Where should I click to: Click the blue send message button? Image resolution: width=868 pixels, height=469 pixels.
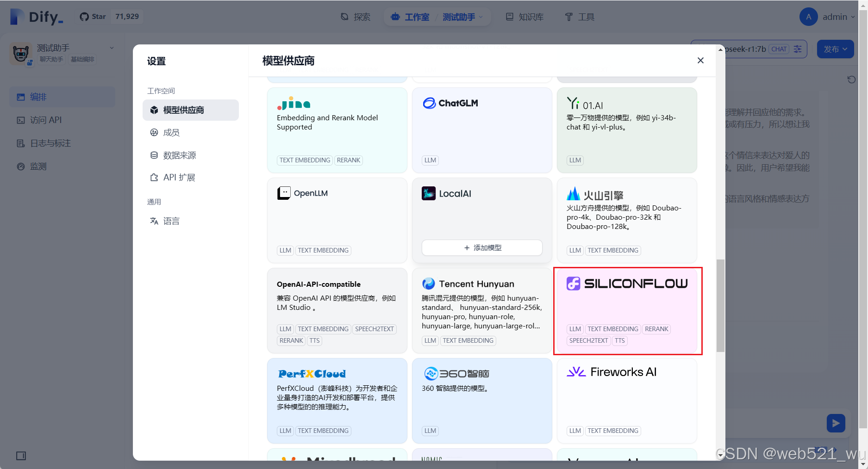pos(836,423)
